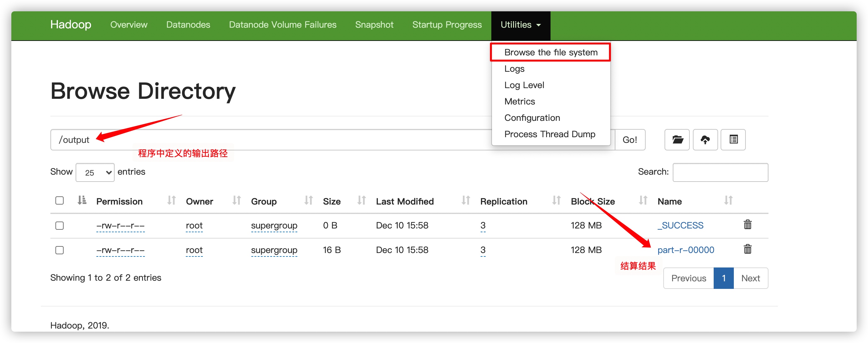The height and width of the screenshot is (343, 868).
Task: Check the _SUCCESS row checkbox
Action: point(60,226)
